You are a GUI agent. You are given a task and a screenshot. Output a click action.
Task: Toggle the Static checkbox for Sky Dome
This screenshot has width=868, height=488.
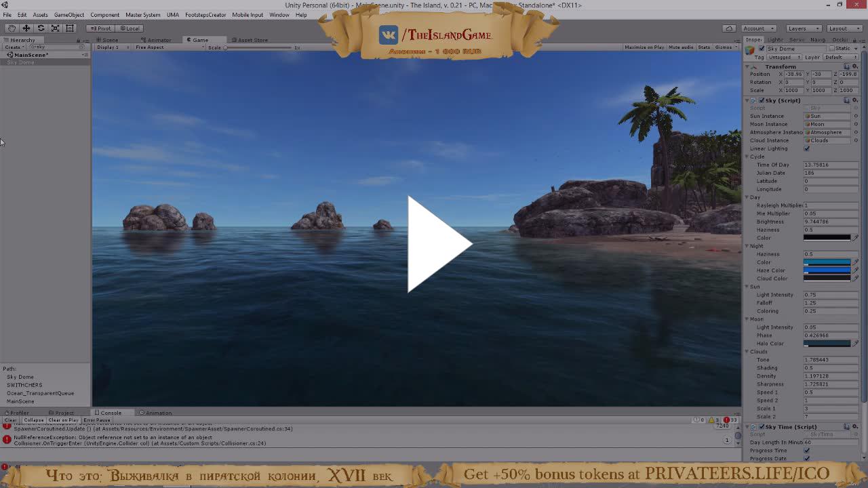[x=831, y=49]
